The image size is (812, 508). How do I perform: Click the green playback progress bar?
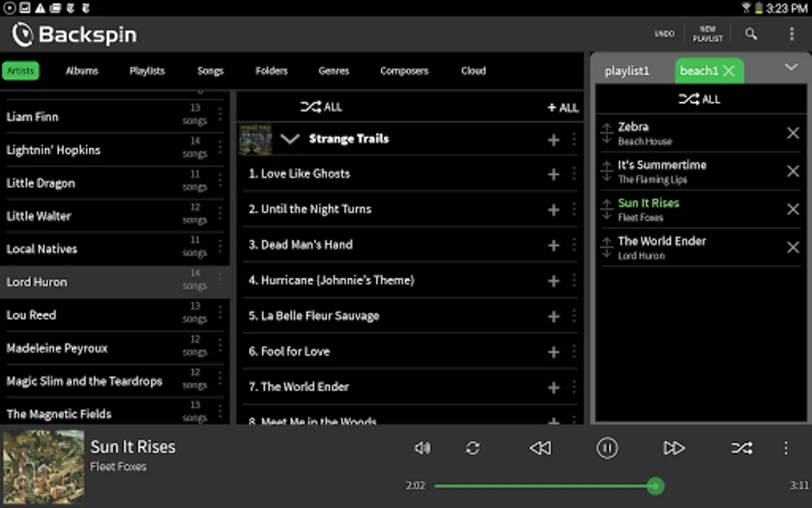point(545,486)
